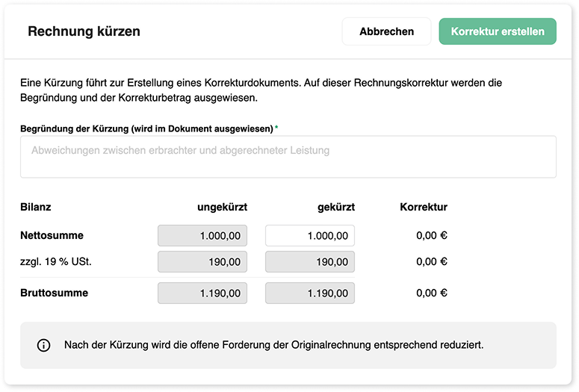Screen dimensions: 579x392
Task: Select the gekürzt Bruttosumme field
Action: (310, 293)
